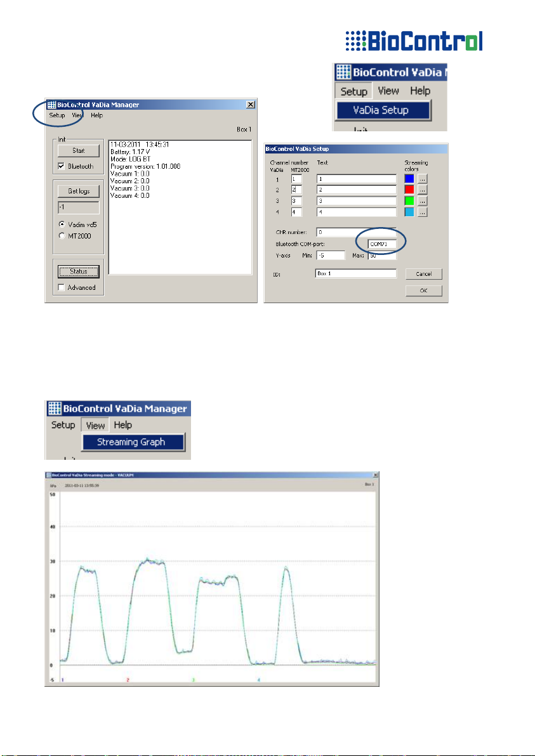Open color picker '...' button beside red swatch

423,190
